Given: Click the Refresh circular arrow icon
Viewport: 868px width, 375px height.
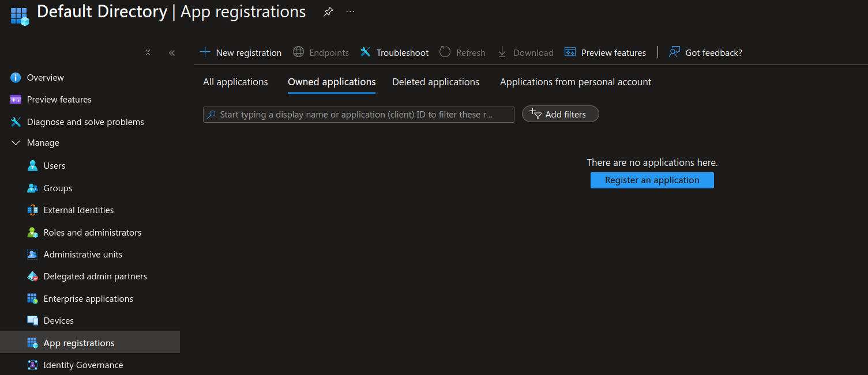Looking at the screenshot, I should [445, 52].
